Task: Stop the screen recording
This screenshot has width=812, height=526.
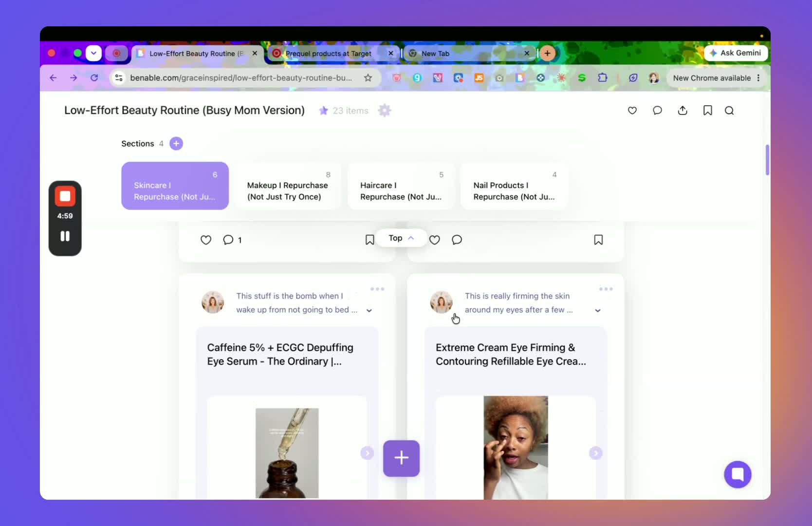Action: 65,196
